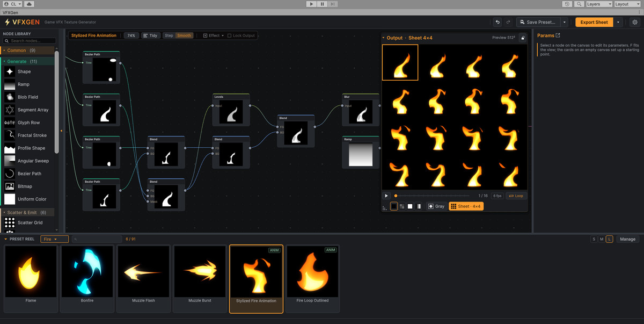
Task: Select checkerboard preview background swatch
Action: click(x=402, y=206)
